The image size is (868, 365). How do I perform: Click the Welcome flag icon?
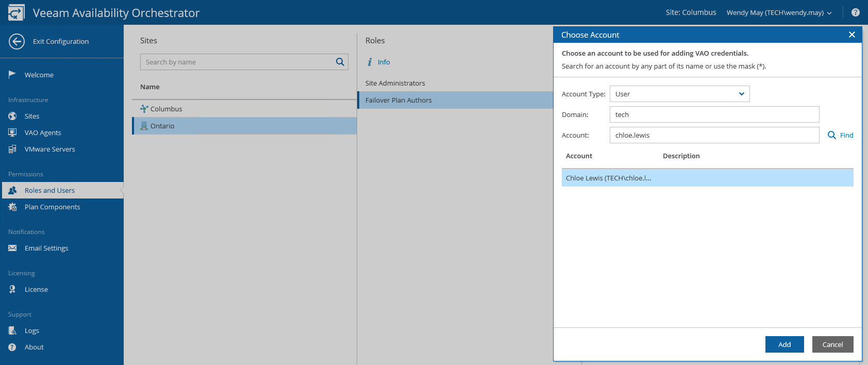[12, 75]
